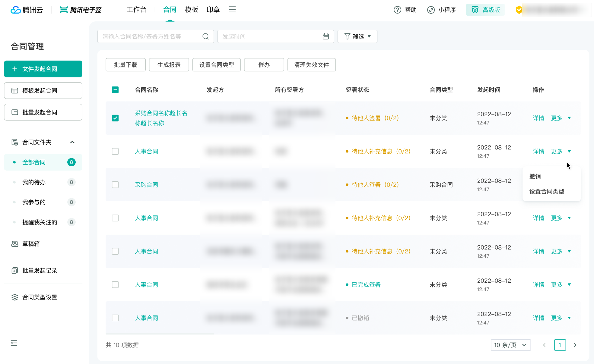Expand 更多 for the second row 人事合同

pos(561,151)
